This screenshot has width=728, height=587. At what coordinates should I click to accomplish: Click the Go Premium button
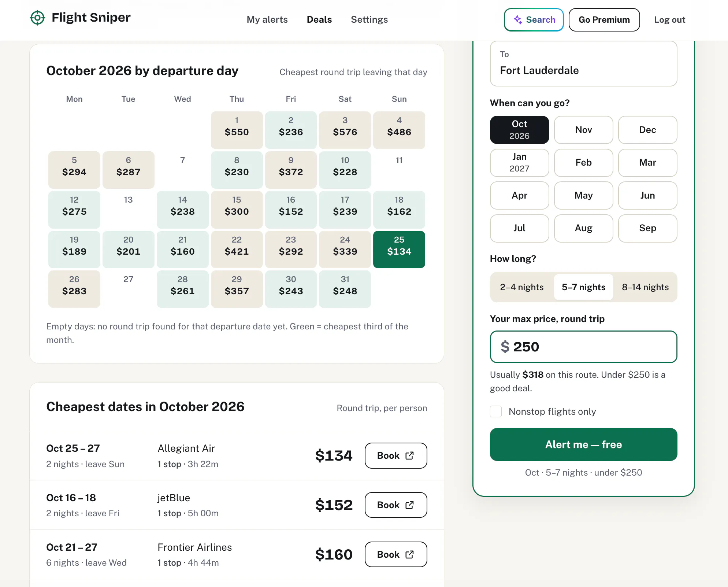(x=604, y=20)
